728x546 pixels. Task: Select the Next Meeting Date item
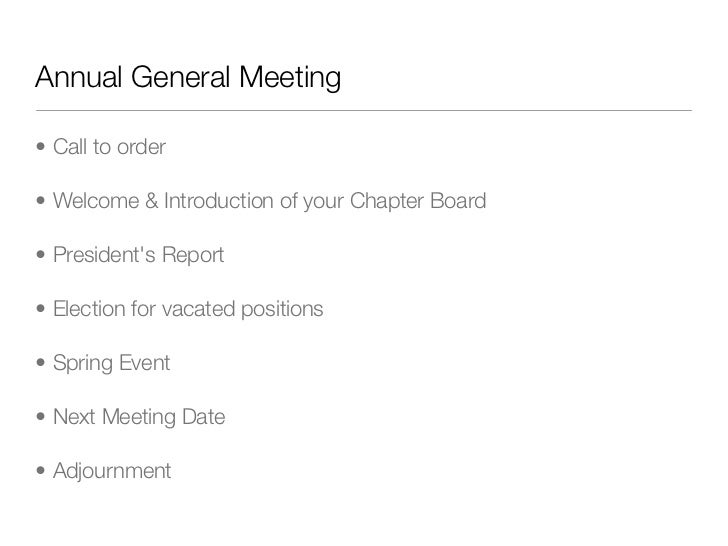click(139, 417)
